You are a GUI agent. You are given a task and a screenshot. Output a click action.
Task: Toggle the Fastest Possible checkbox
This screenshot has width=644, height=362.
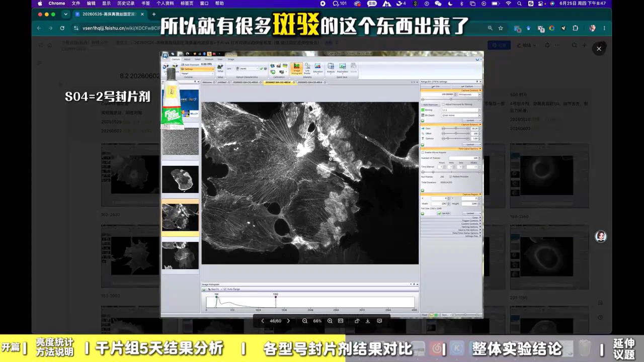click(450, 176)
